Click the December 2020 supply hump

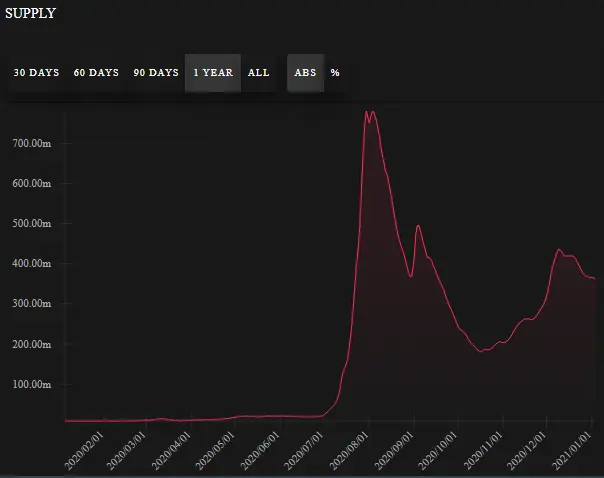click(559, 250)
